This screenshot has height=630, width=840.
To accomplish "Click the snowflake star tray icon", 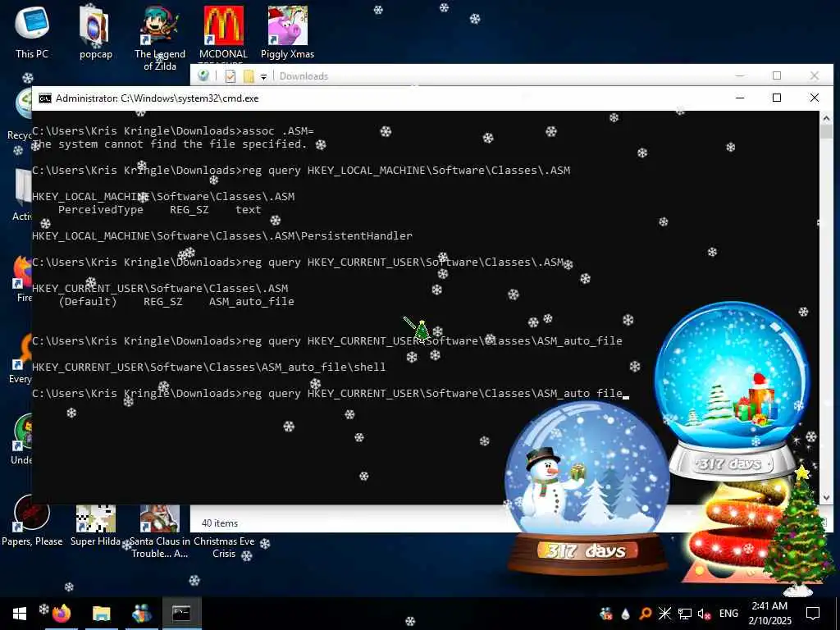I will click(x=664, y=614).
